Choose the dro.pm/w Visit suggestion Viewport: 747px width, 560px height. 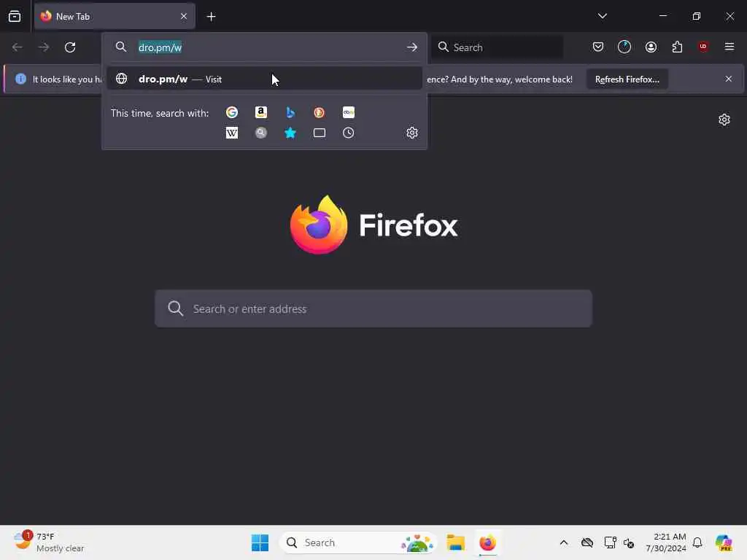[264, 79]
